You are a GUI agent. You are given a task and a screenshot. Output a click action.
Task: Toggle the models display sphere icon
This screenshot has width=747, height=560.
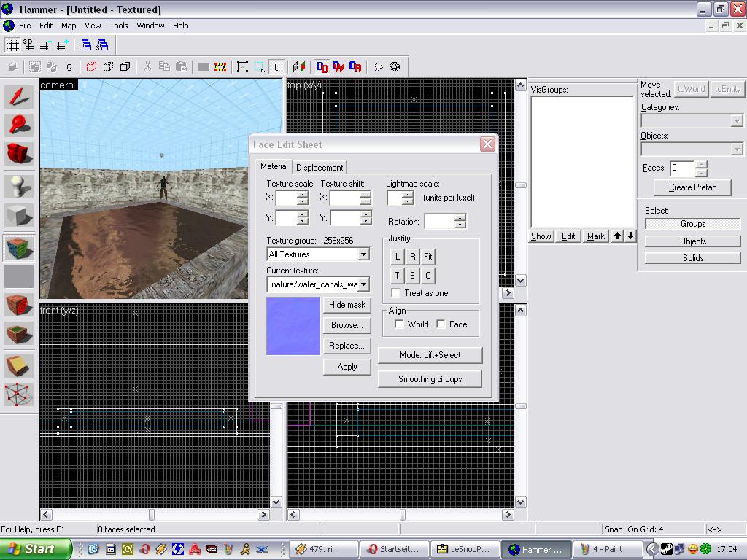(x=395, y=66)
